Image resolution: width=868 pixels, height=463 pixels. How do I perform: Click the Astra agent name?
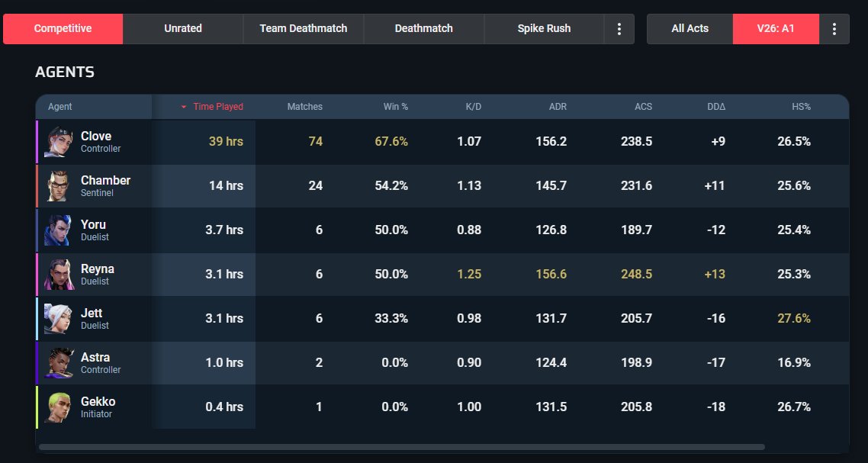point(95,358)
